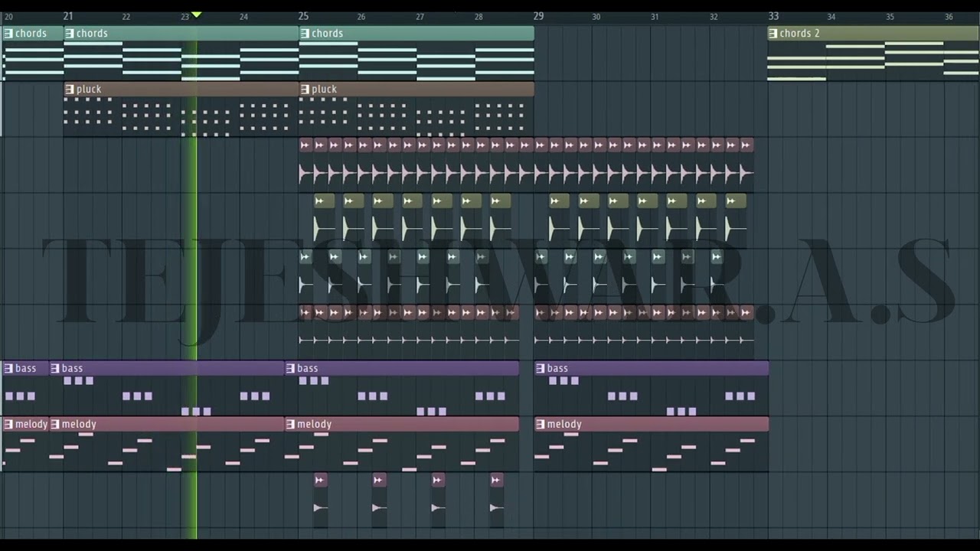The height and width of the screenshot is (551, 980).
Task: Select 'pluck' clip title at bar 21
Action: click(x=89, y=90)
